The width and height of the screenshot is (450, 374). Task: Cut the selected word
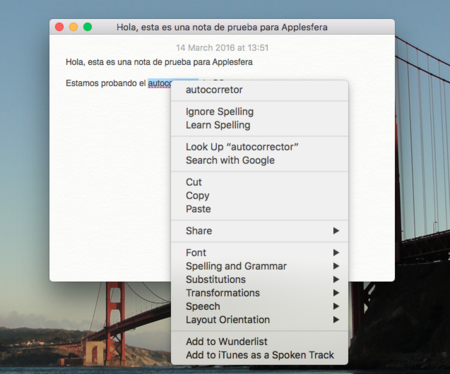(x=259, y=182)
